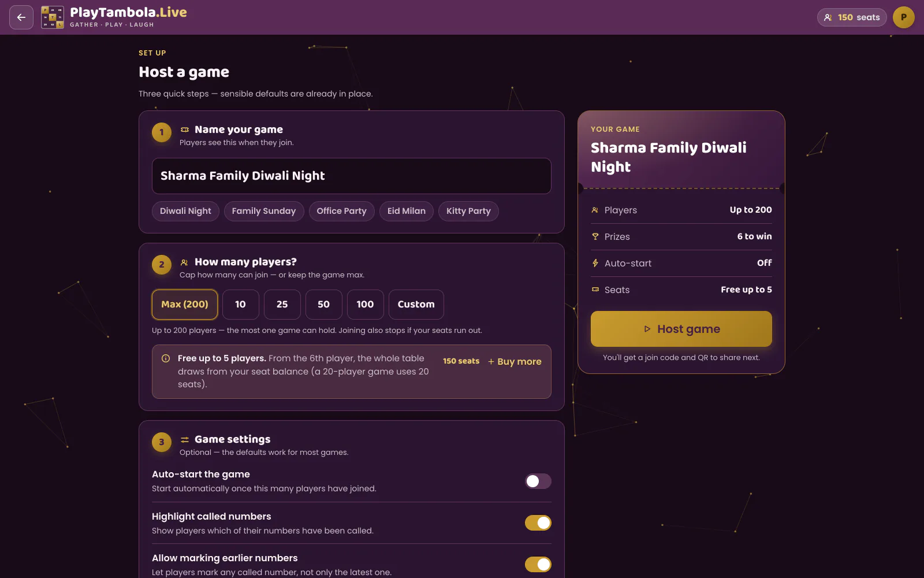Image resolution: width=924 pixels, height=578 pixels.
Task: Turn off Highlight called numbers
Action: coord(538,523)
